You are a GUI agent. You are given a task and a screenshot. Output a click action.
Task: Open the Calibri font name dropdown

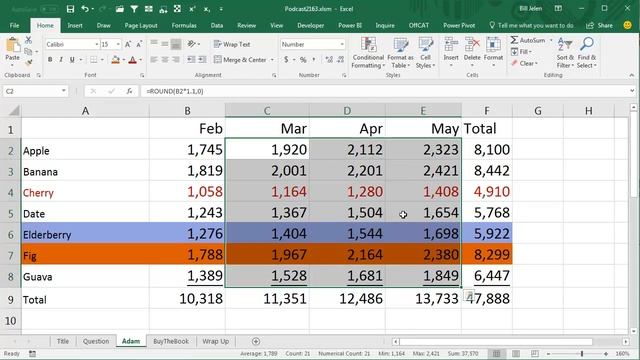pyautogui.click(x=97, y=44)
